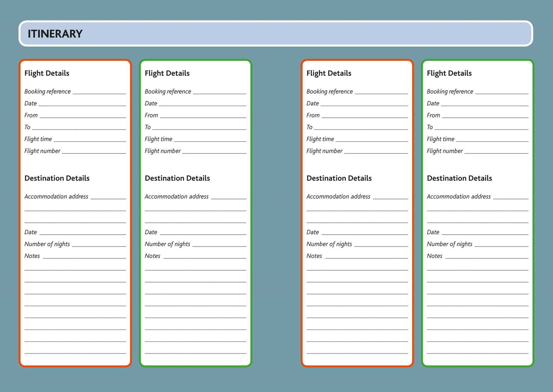Screen dimensions: 553x392
Task: Click Destination Details heading in right orange card
Action: (x=339, y=178)
